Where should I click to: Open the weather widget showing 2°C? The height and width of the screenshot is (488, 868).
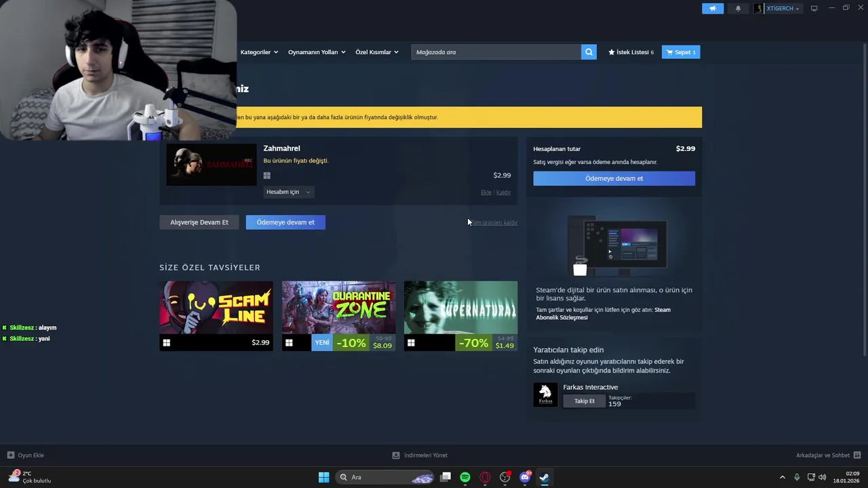click(30, 477)
